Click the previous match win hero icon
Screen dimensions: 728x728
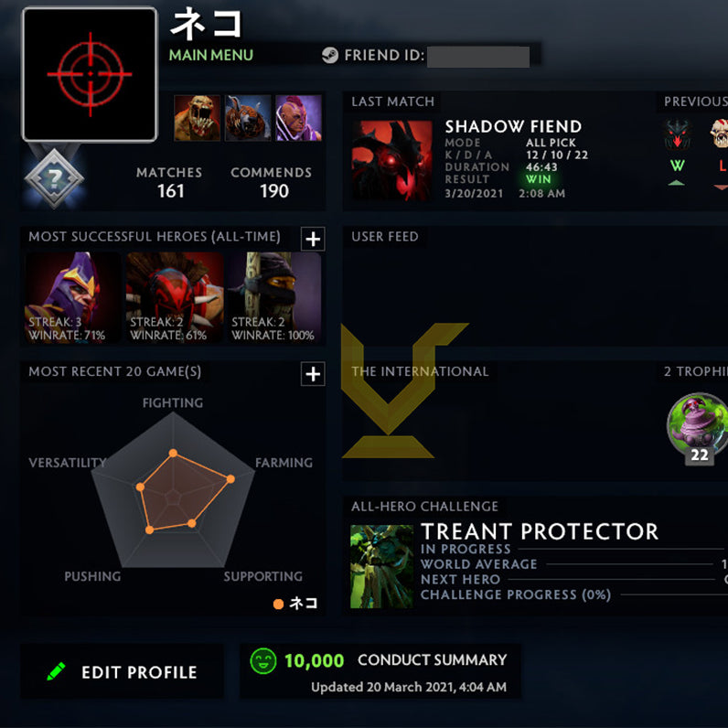[x=677, y=134]
